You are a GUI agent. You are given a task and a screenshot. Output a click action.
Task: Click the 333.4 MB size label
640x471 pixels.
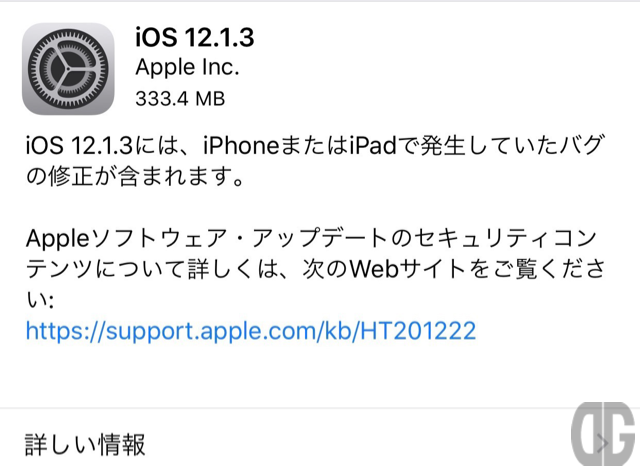click(180, 98)
